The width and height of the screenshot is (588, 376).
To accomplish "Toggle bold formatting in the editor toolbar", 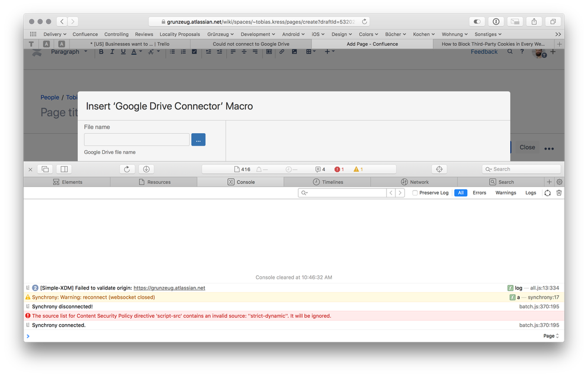I will [101, 52].
